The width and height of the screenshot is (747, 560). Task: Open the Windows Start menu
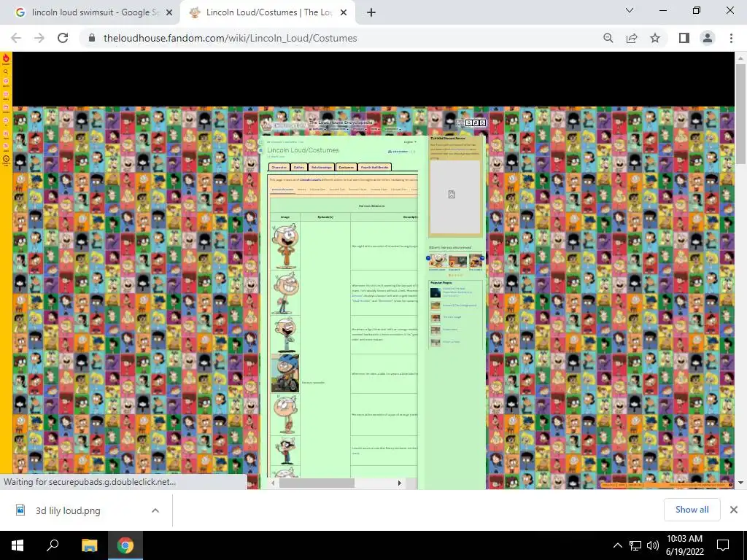tap(18, 545)
